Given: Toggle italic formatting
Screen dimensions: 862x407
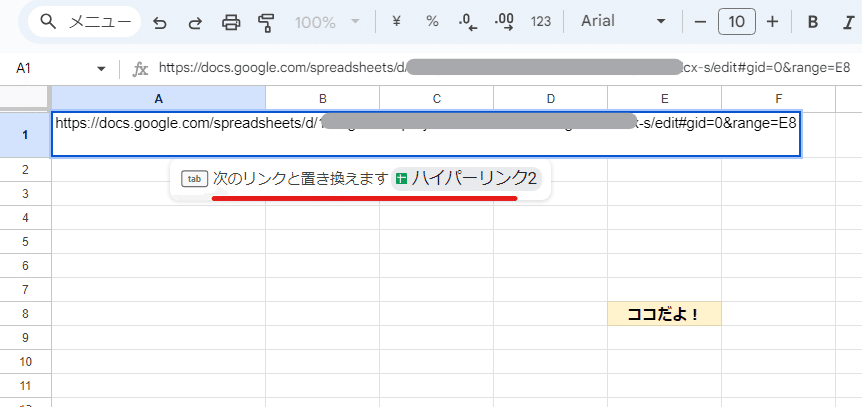Looking at the screenshot, I should 848,22.
